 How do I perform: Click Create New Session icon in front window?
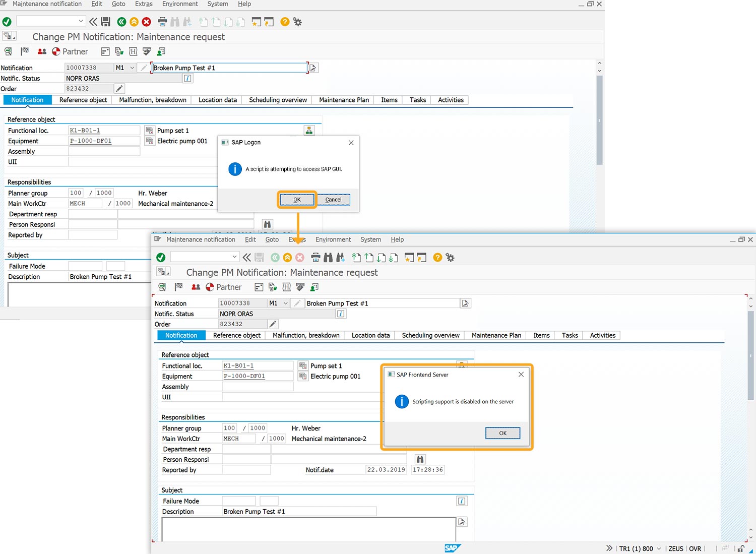[x=409, y=258]
